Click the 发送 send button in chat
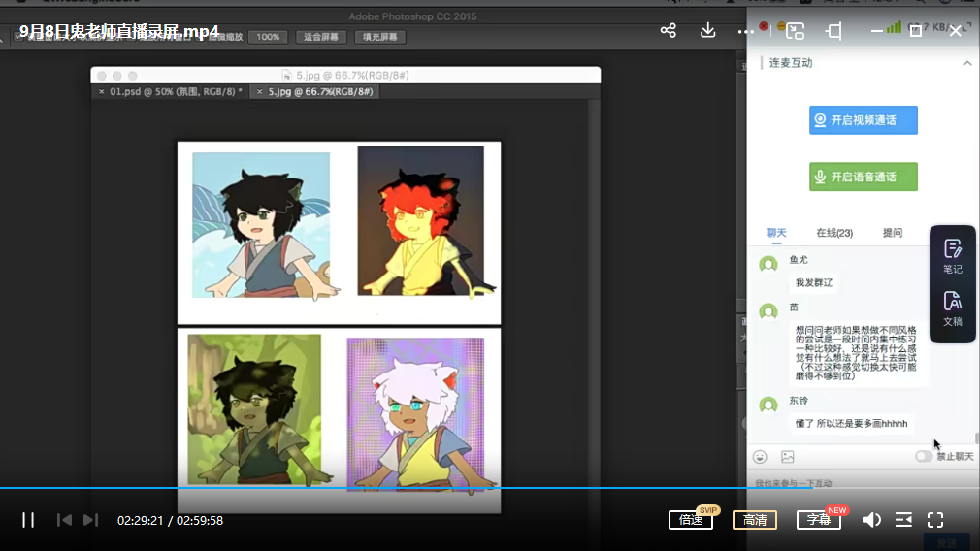This screenshot has height=551, width=980. 946,542
